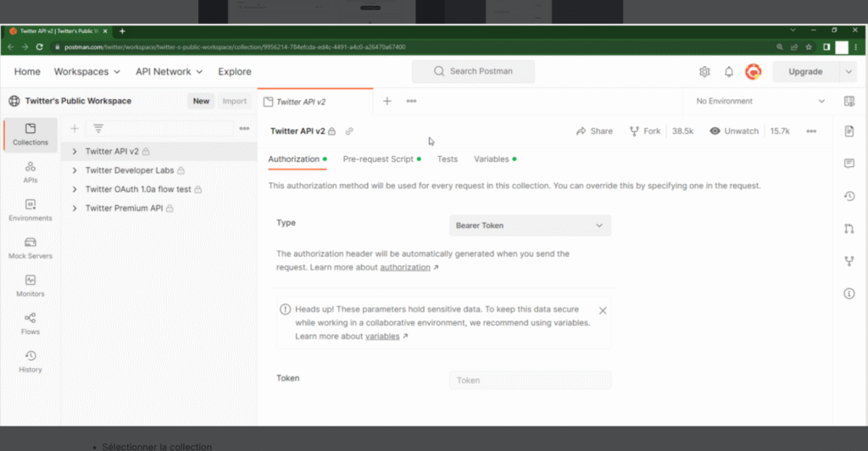Screen dimensions: 868x451
Task: Open the comments icon in right sidebar
Action: [849, 164]
